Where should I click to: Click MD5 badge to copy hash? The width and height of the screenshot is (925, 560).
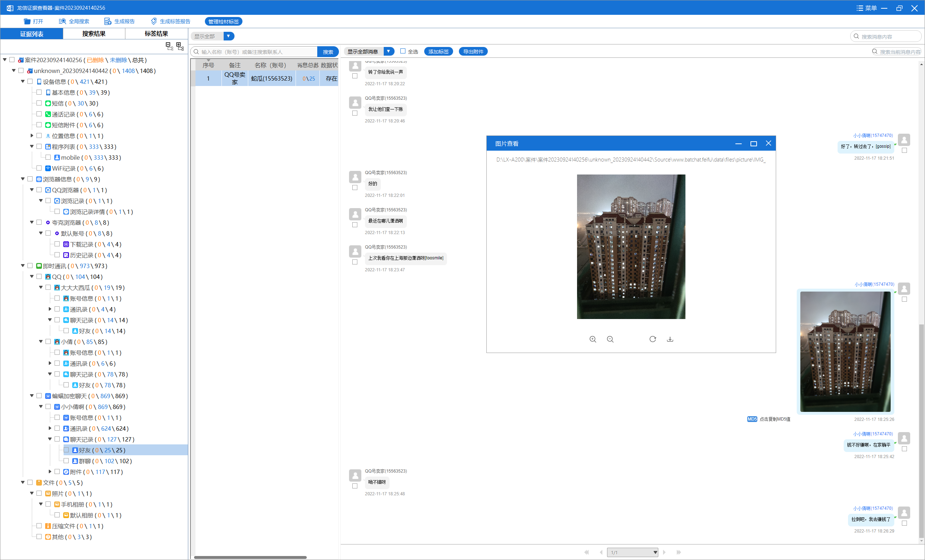coord(752,419)
